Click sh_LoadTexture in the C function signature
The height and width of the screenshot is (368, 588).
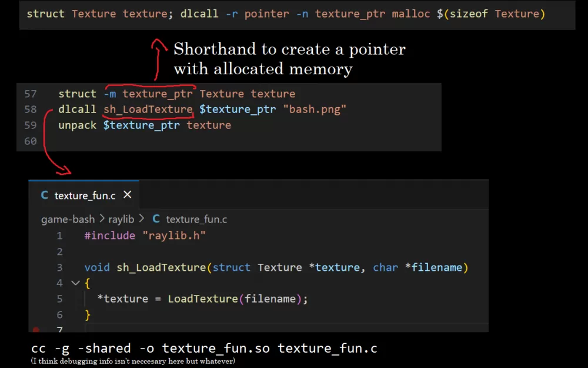[x=161, y=267]
